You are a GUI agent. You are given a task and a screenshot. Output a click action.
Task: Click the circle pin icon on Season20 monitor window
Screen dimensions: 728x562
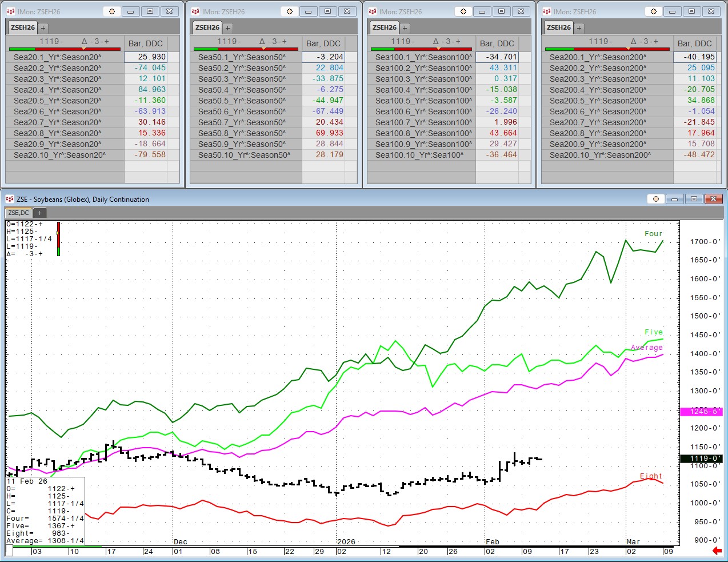coord(112,11)
